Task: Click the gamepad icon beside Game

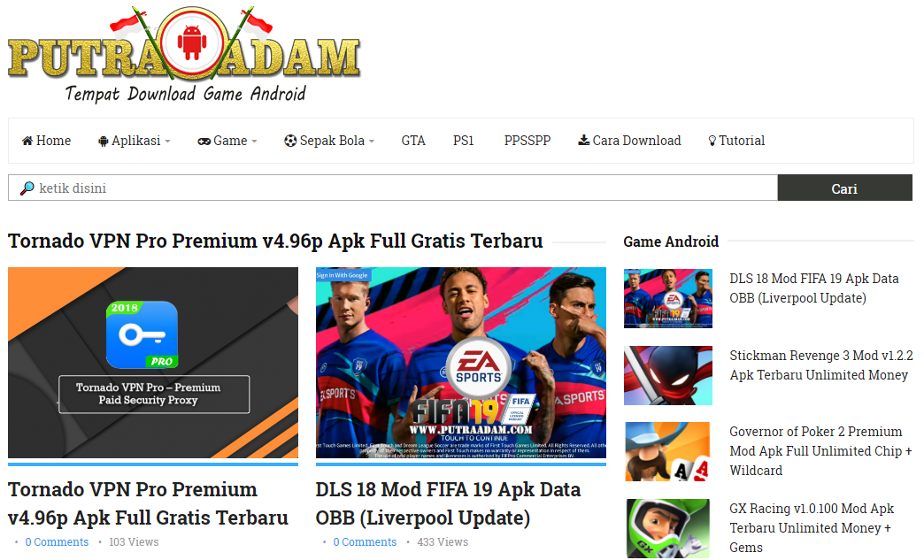Action: point(204,142)
